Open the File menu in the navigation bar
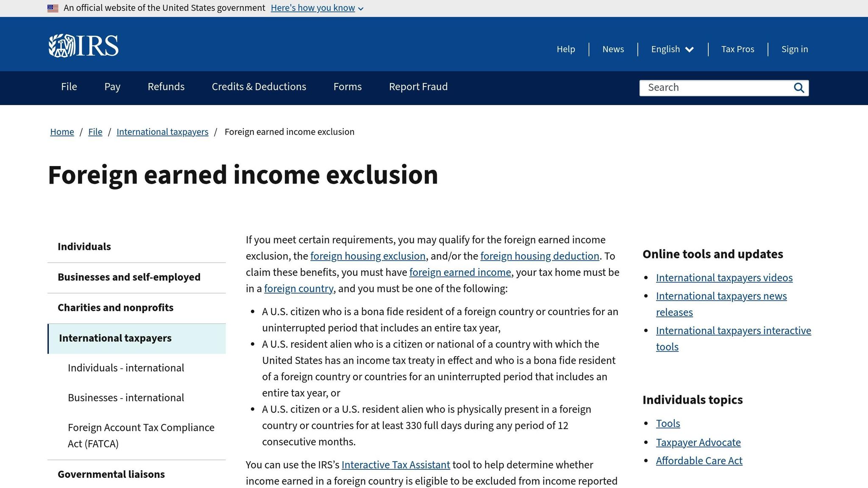Screen dimensions: 868x488 pyautogui.click(x=69, y=87)
